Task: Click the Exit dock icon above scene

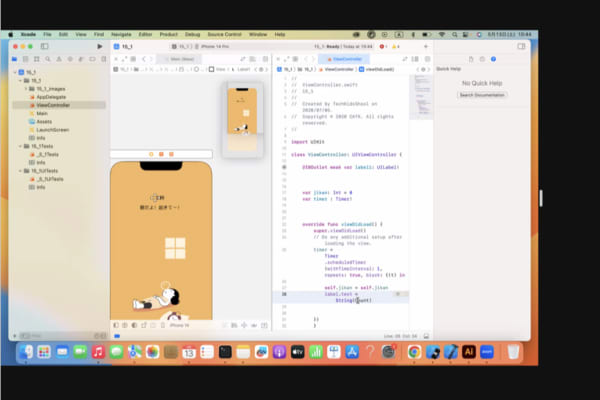Action: 171,154
